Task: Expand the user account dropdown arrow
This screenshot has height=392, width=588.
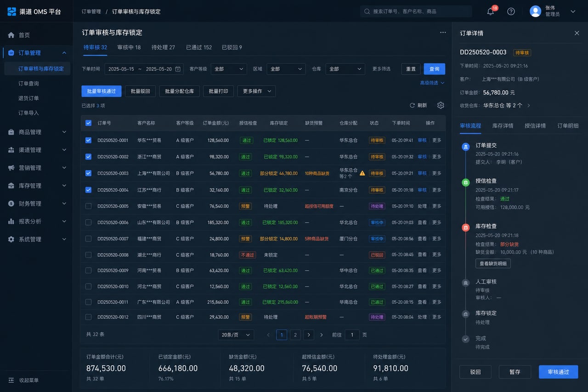Action: (573, 11)
